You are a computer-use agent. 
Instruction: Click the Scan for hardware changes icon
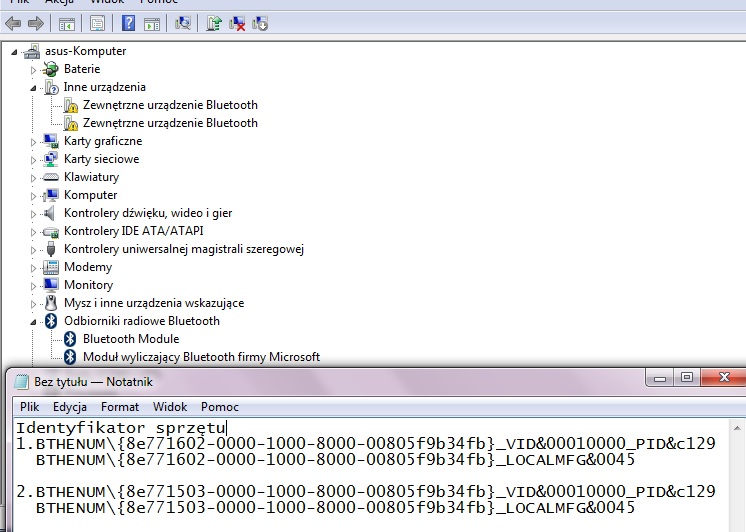[183, 23]
